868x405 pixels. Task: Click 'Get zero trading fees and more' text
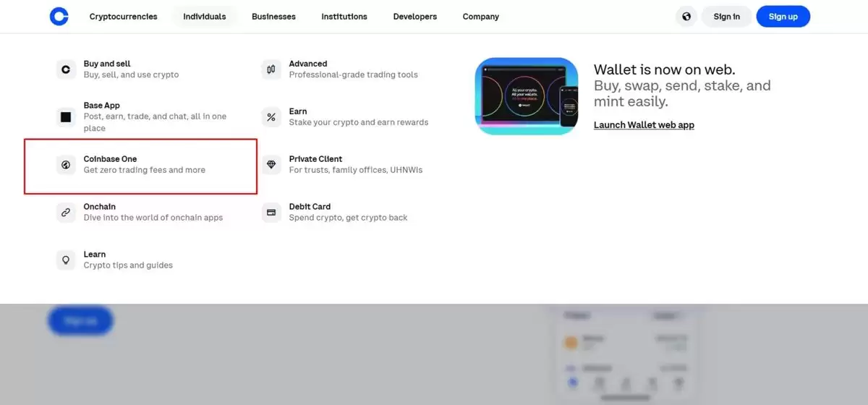(x=145, y=170)
